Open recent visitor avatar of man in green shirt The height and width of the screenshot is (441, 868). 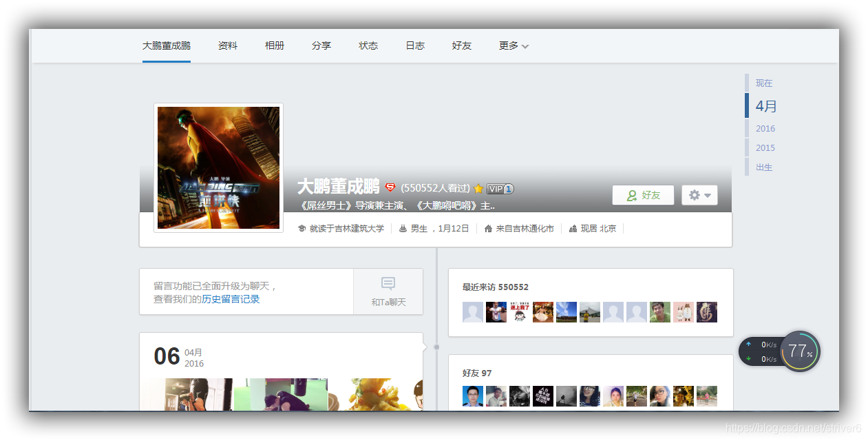click(660, 312)
